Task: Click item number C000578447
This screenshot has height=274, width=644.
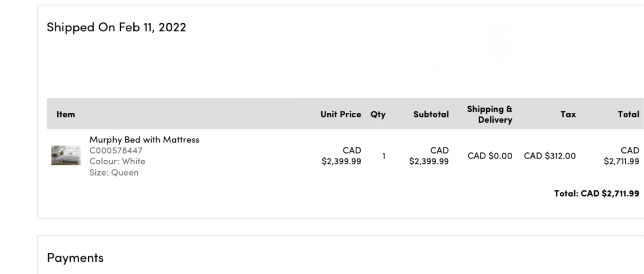Action: coord(116,150)
